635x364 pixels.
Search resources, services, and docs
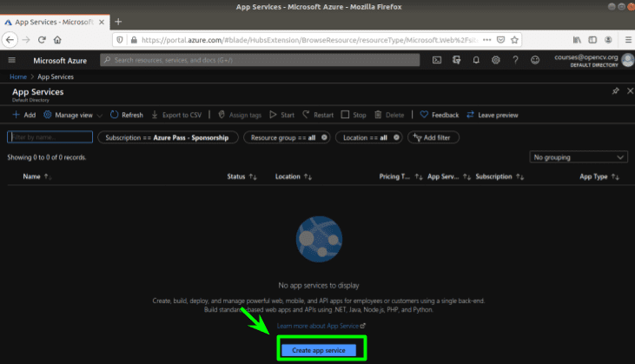click(260, 60)
